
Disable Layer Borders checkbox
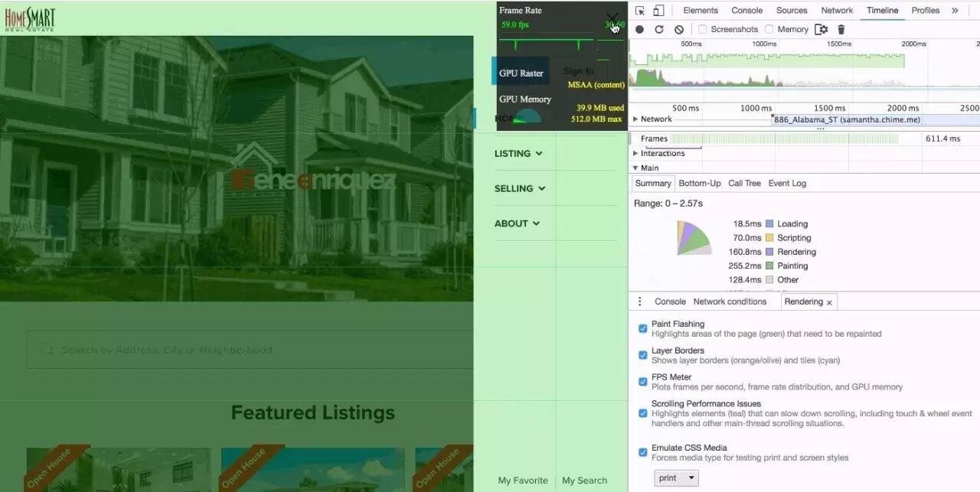tap(643, 355)
